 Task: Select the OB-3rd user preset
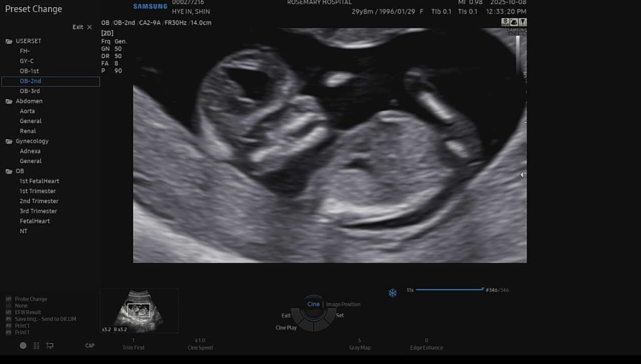[30, 91]
